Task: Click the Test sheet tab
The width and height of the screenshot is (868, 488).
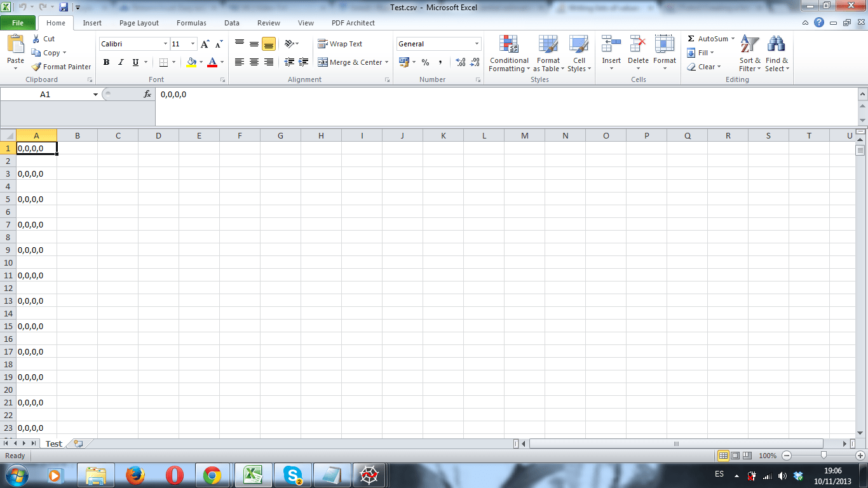Action: tap(53, 444)
